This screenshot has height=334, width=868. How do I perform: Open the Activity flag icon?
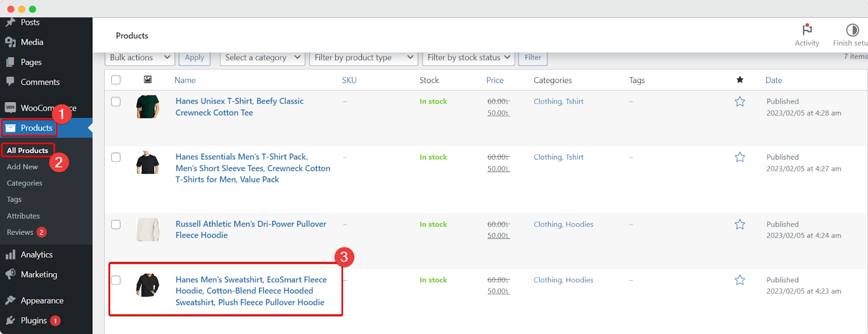coord(807,29)
